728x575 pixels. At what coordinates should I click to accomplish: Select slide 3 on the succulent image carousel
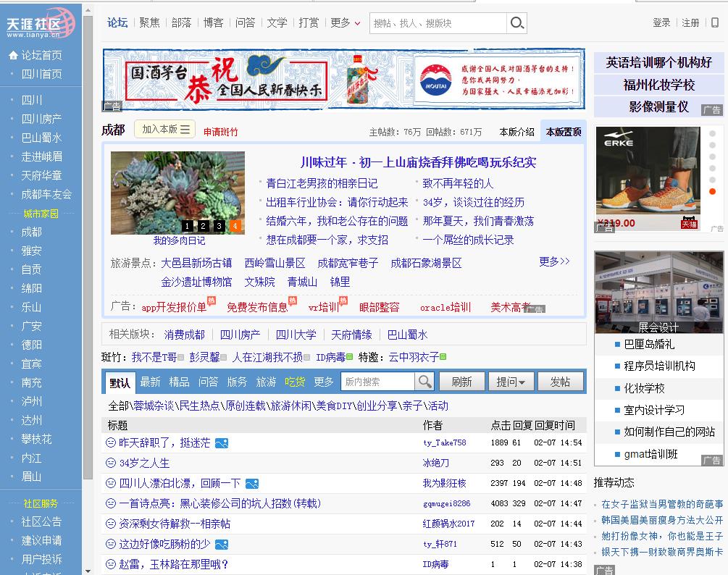219,226
